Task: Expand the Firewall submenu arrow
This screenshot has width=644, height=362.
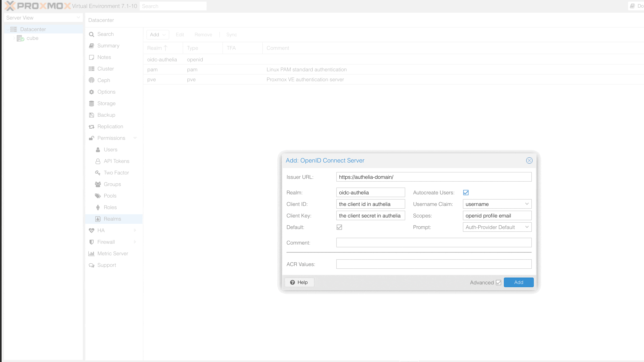Action: click(135, 242)
